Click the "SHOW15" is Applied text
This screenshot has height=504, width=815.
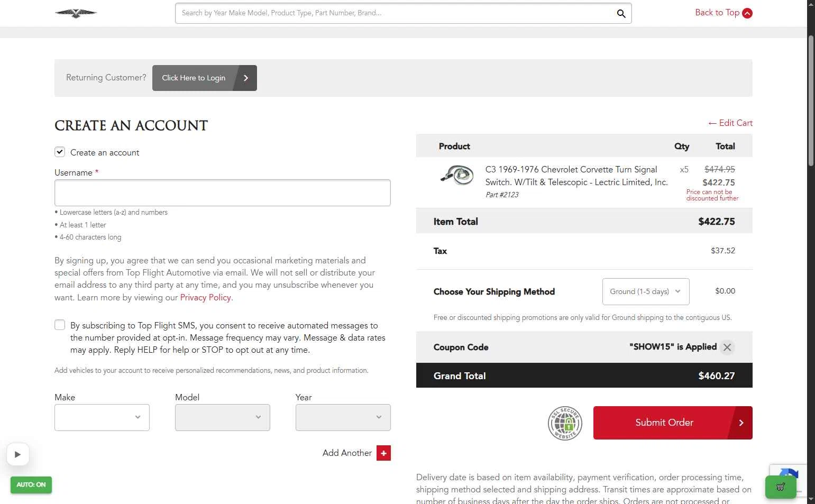point(673,347)
